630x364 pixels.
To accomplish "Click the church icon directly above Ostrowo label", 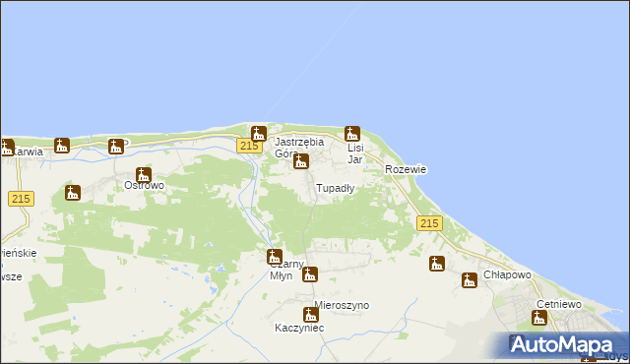I will click(143, 175).
